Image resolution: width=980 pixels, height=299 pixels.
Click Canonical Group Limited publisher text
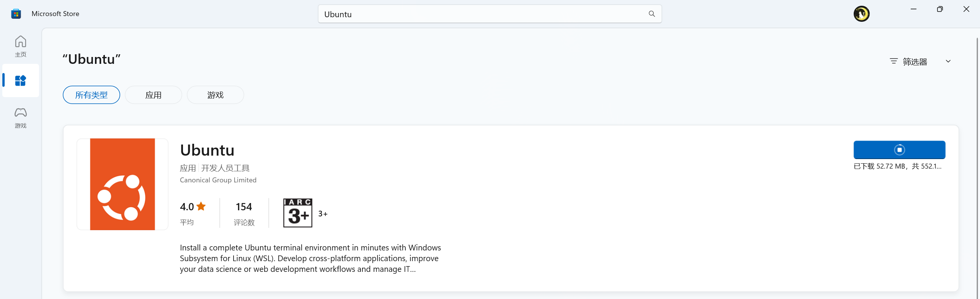218,180
